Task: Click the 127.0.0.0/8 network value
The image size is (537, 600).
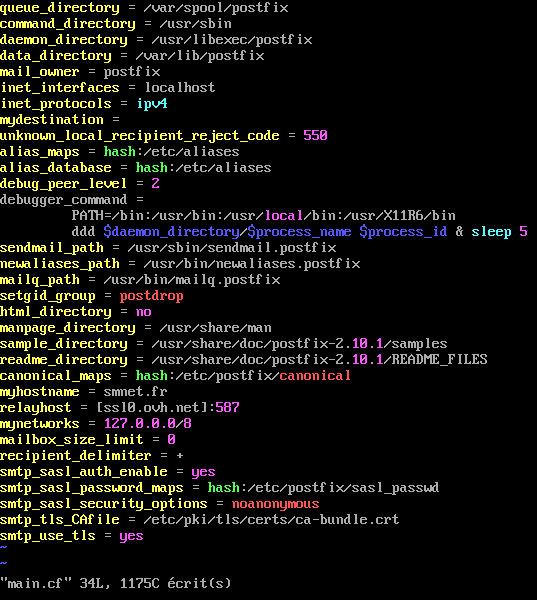Action: 148,424
